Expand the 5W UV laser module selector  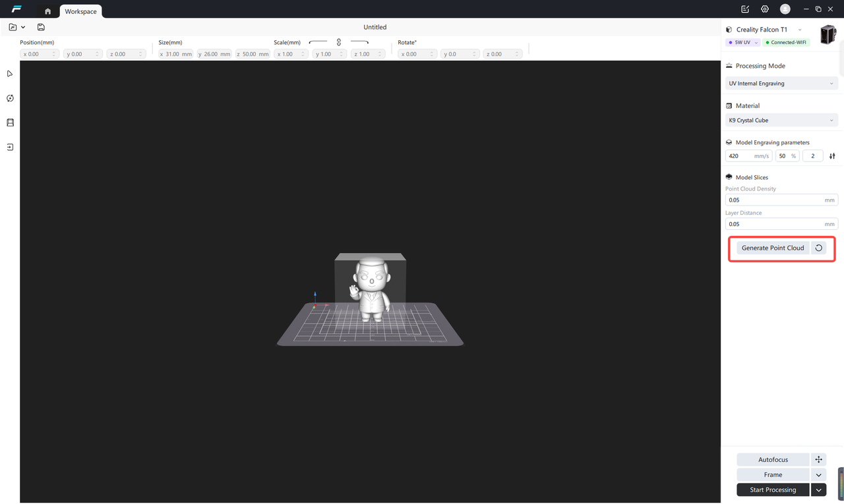pyautogui.click(x=743, y=42)
